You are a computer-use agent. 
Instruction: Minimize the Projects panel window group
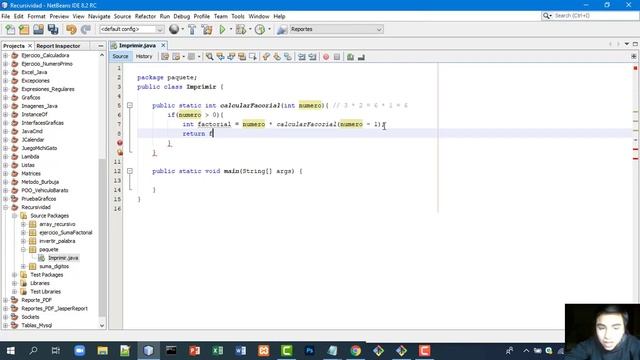pos(101,46)
